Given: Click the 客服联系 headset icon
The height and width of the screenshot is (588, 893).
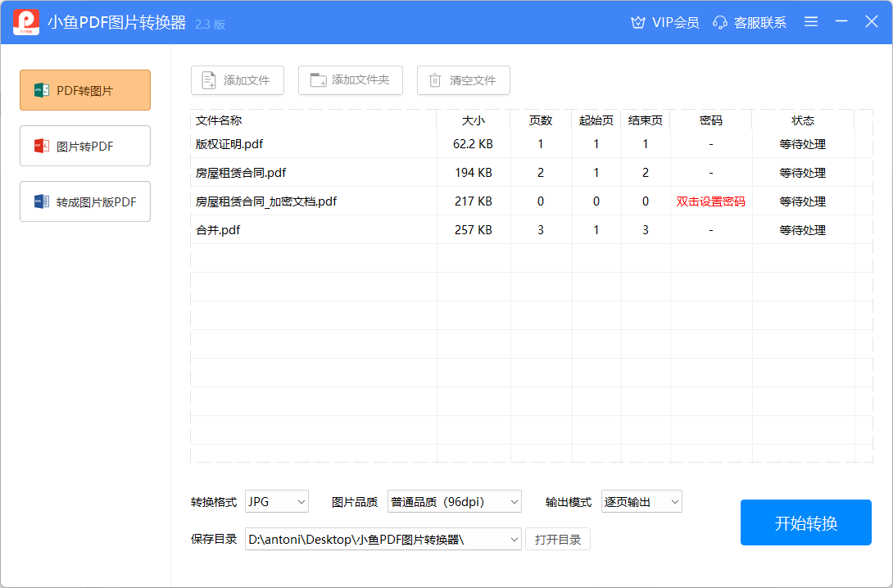Looking at the screenshot, I should point(720,22).
